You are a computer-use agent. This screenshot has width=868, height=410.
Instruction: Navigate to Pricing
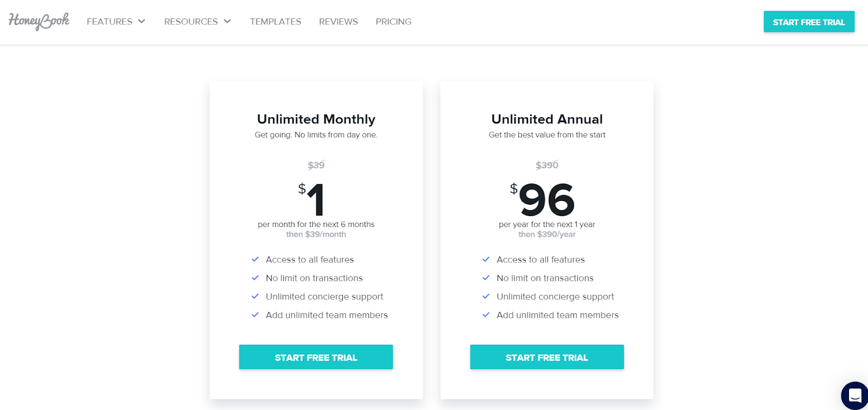(x=393, y=22)
